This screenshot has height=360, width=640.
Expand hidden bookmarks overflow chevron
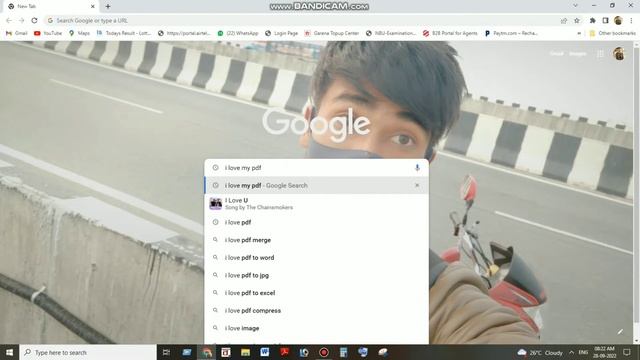(579, 33)
